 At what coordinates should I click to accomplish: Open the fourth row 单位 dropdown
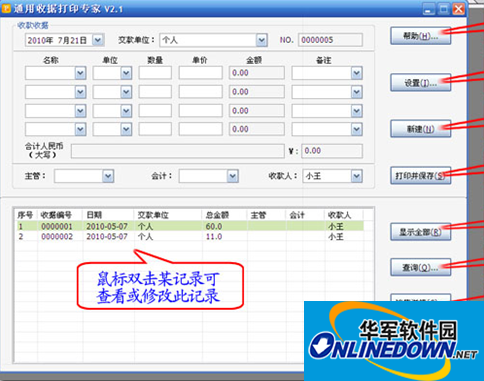pos(126,129)
